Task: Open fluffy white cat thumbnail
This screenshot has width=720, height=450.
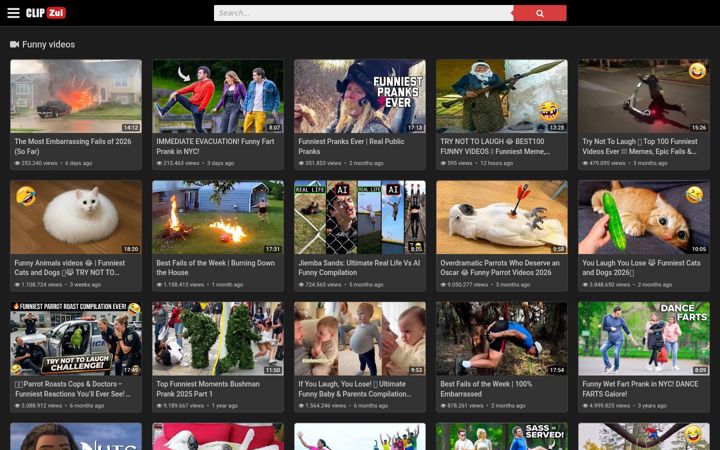Action: click(76, 217)
